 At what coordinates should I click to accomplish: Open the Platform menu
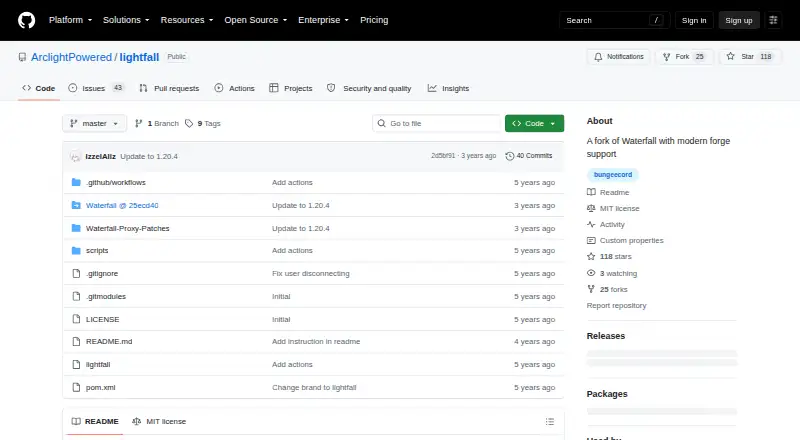(70, 20)
